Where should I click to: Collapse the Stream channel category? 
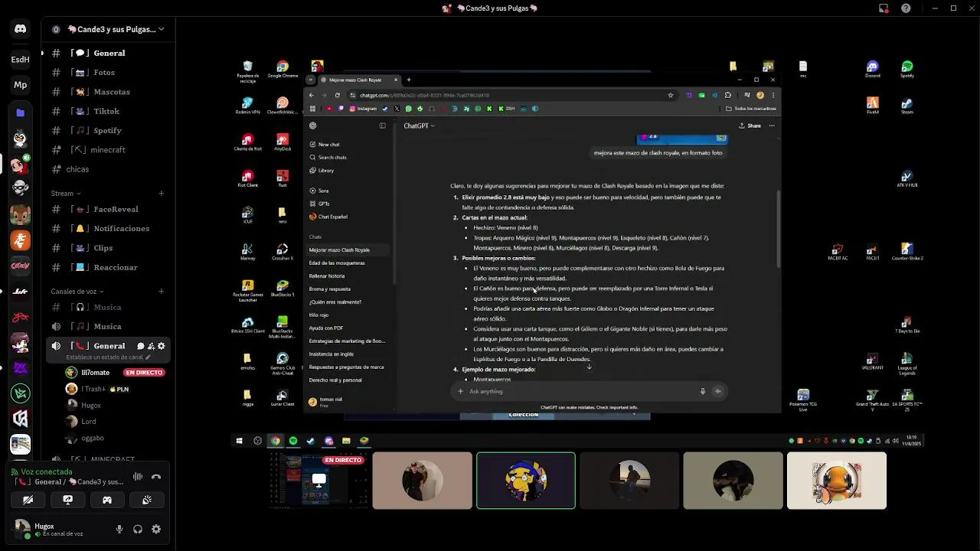tap(66, 194)
